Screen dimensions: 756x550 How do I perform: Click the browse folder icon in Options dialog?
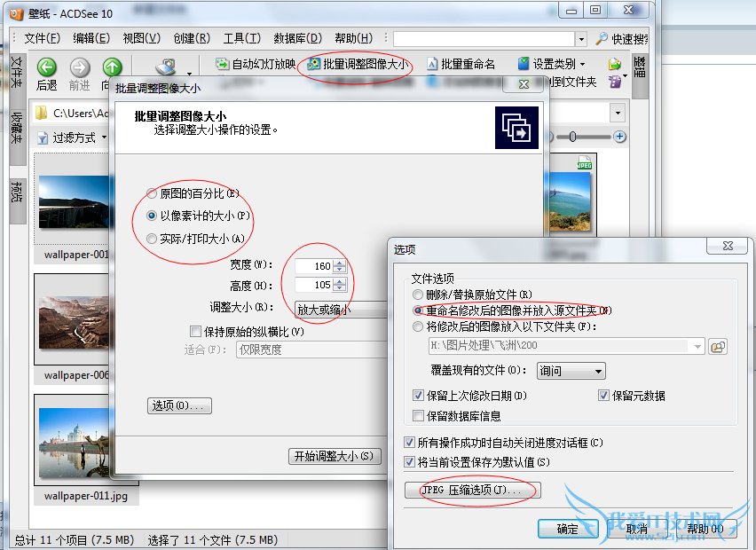pyautogui.click(x=718, y=346)
